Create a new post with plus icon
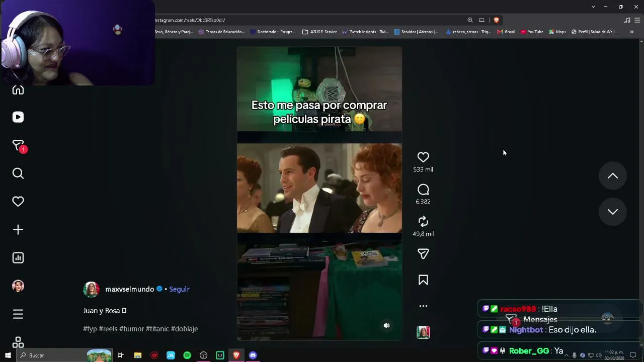This screenshot has height=362, width=644. [x=18, y=230]
